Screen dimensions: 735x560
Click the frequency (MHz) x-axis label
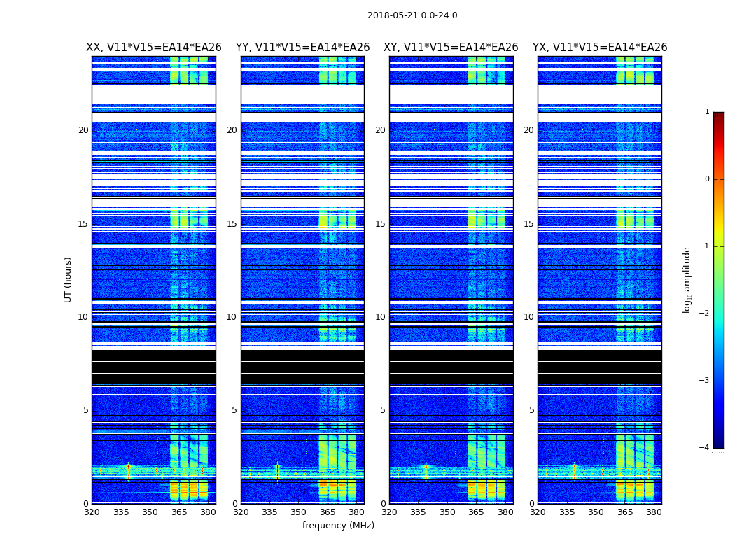pyautogui.click(x=338, y=526)
